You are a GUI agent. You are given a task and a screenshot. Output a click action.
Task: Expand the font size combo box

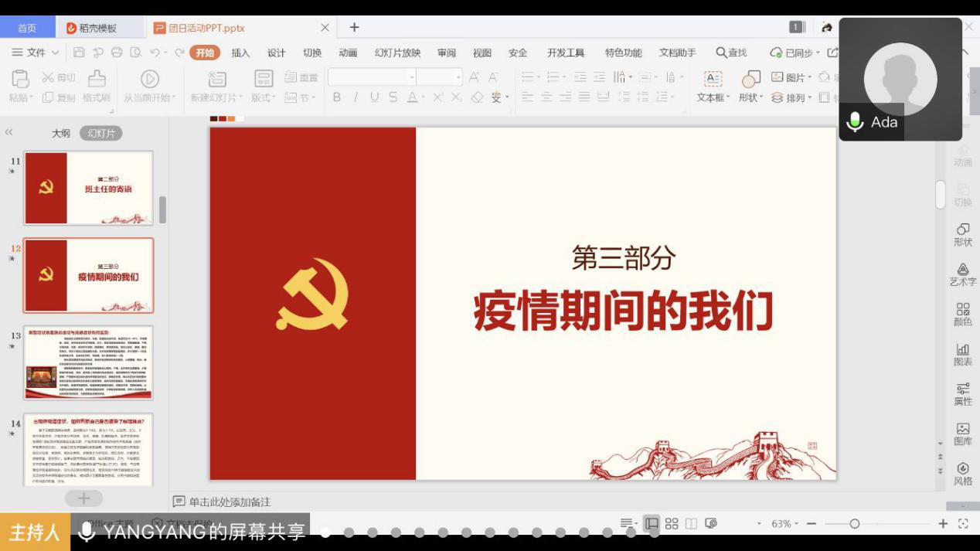[x=458, y=77]
